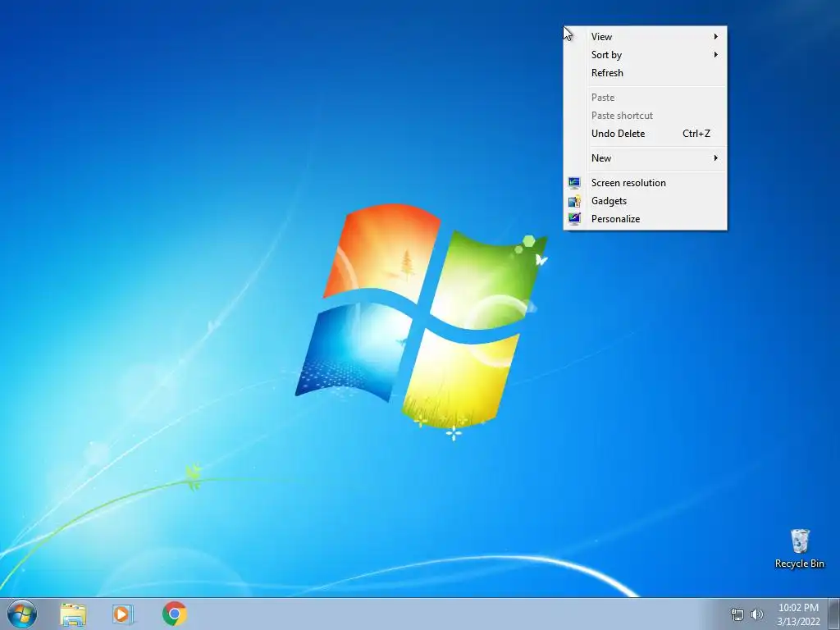The width and height of the screenshot is (840, 630).
Task: Expand the arrow next to View
Action: coord(715,36)
